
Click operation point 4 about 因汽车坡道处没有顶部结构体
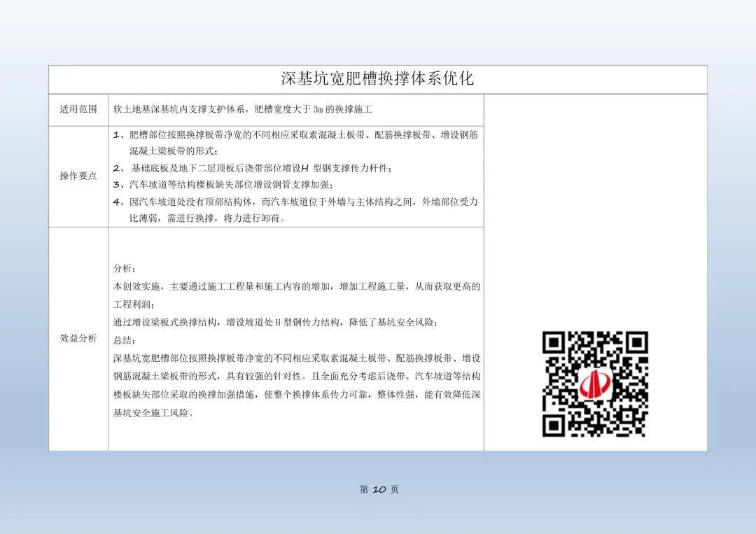pos(295,202)
